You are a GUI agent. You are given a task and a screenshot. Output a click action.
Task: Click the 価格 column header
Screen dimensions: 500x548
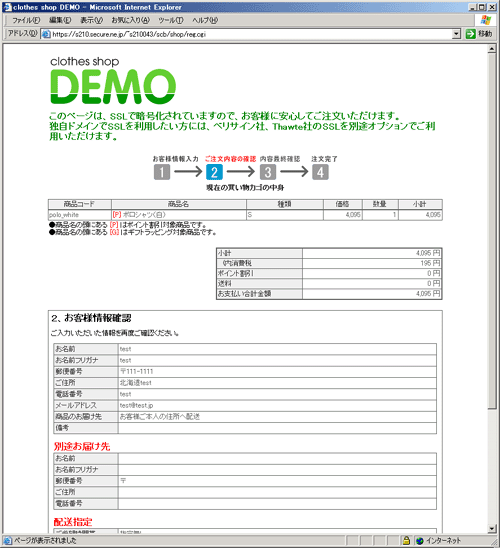pyautogui.click(x=343, y=204)
